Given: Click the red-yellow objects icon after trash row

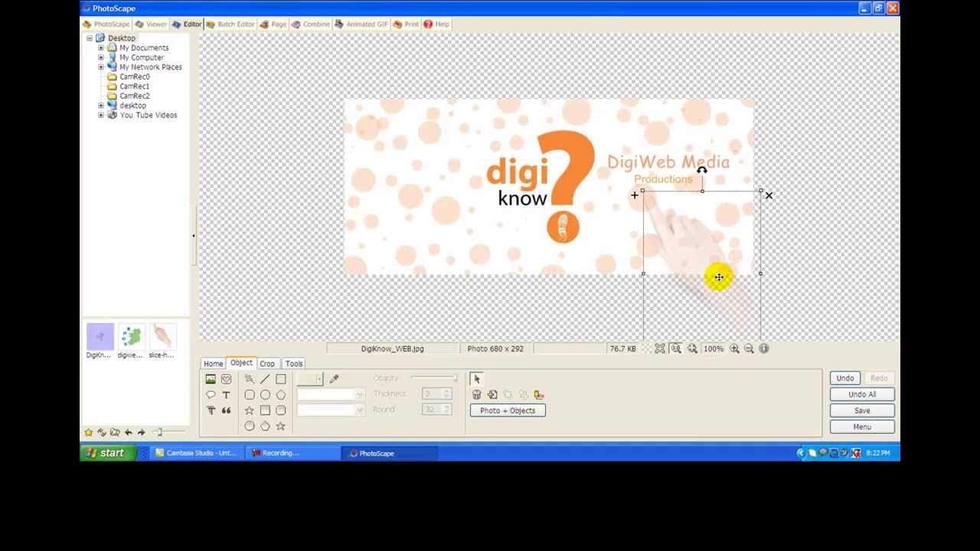Looking at the screenshot, I should point(539,395).
